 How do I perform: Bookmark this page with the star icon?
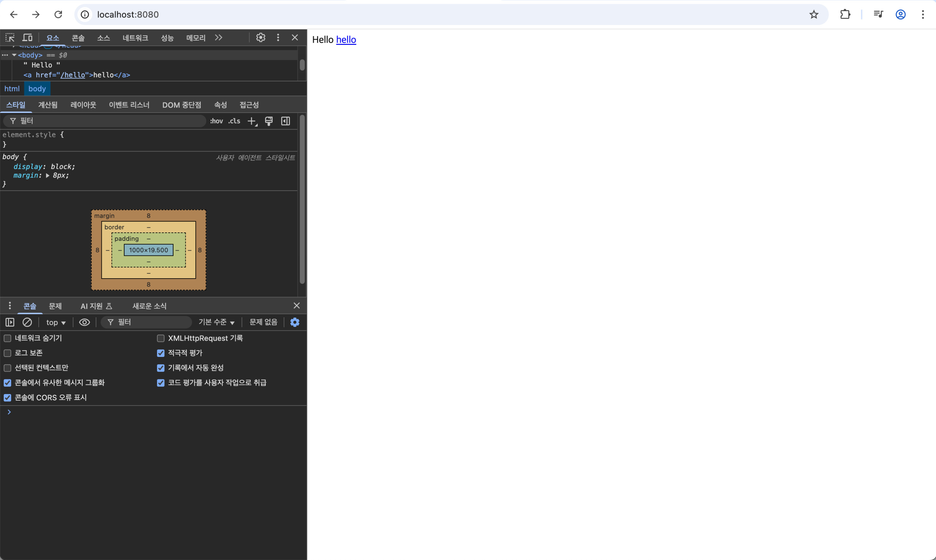[x=814, y=14]
